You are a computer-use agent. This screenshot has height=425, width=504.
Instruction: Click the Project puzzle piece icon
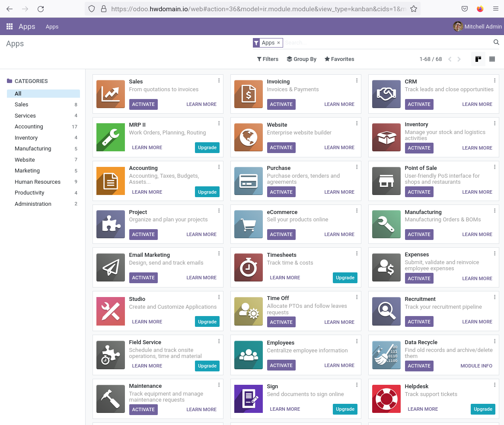click(x=111, y=224)
